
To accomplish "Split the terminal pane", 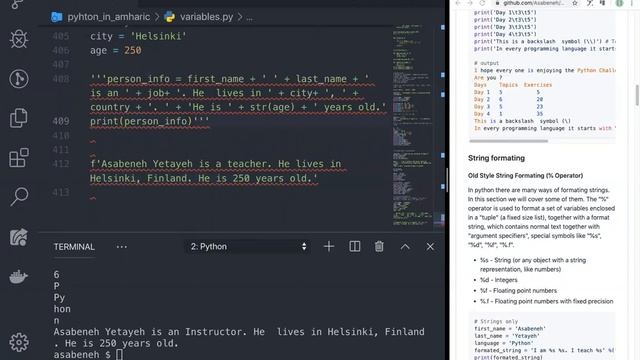I will coord(355,247).
